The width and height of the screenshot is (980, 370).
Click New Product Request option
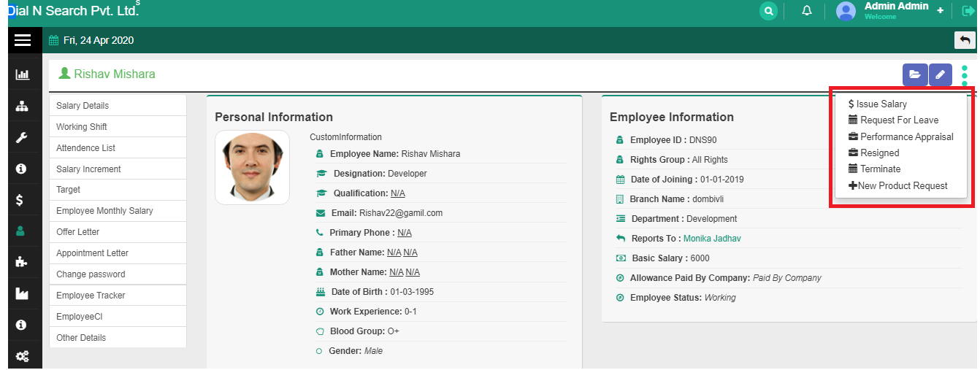[898, 186]
